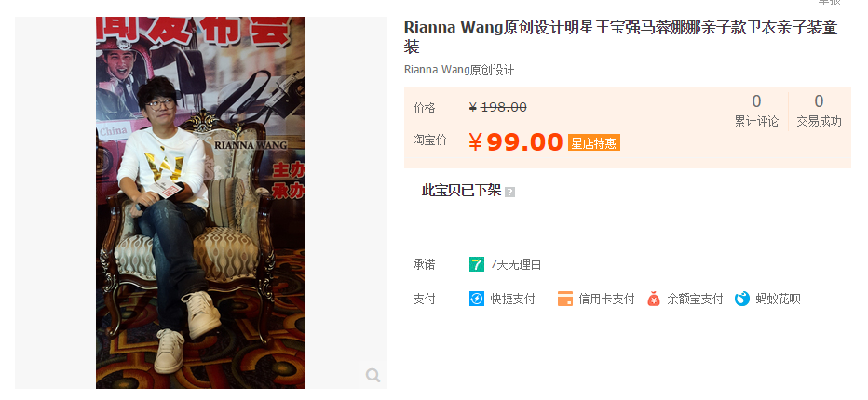This screenshot has height=400, width=868.
Task: Click the green 7-day return icon
Action: 477,264
